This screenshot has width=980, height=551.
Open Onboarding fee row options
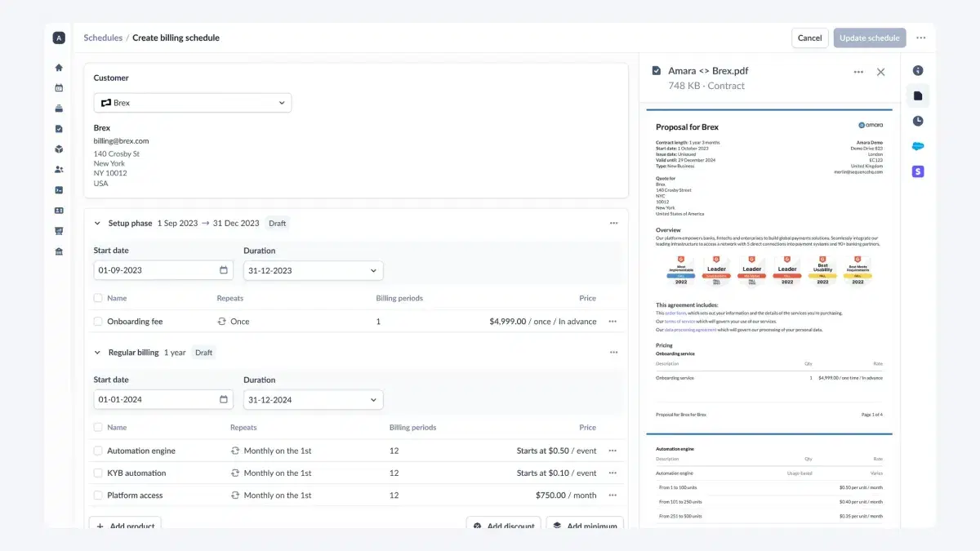point(612,322)
